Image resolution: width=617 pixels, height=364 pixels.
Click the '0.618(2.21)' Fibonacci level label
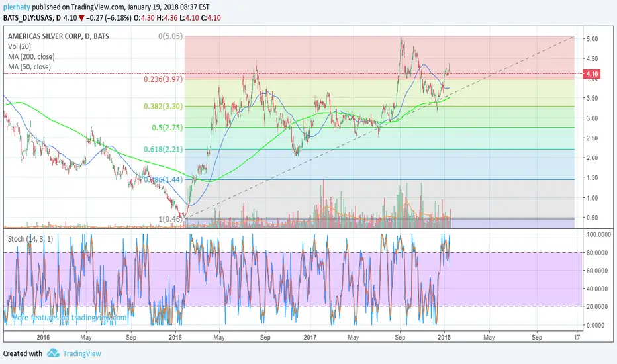[164, 149]
